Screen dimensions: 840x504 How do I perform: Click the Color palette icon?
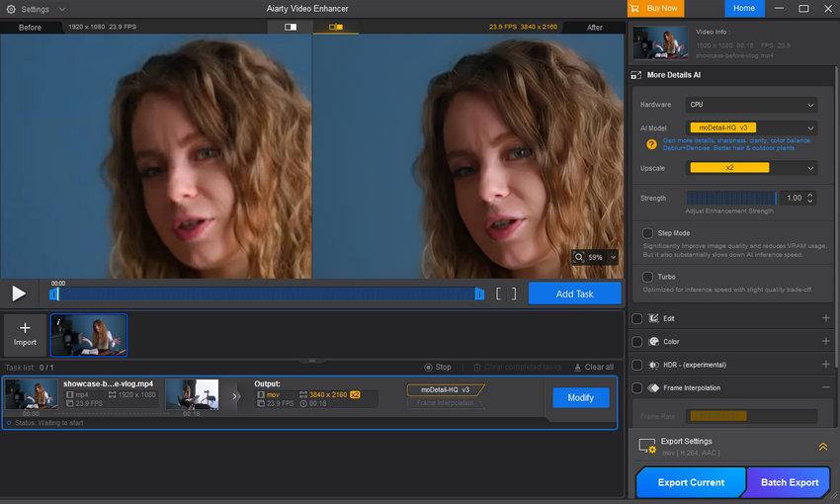(653, 342)
